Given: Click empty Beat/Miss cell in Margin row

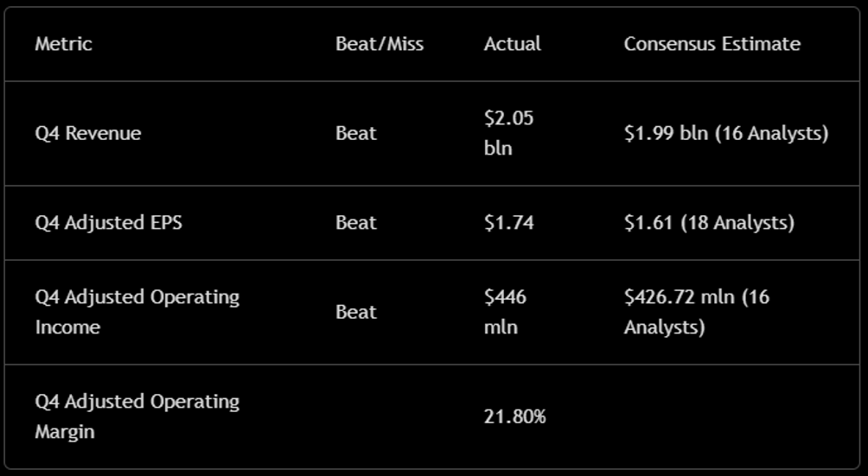Looking at the screenshot, I should [x=396, y=416].
